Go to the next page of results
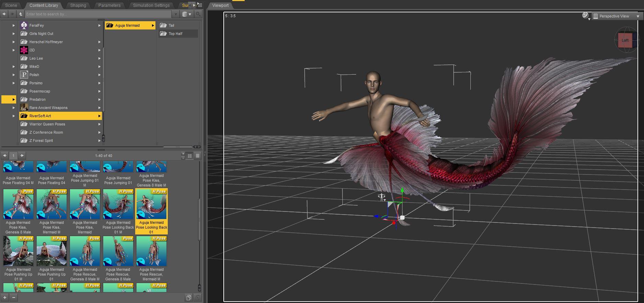The height and width of the screenshot is (303, 644). (22, 156)
